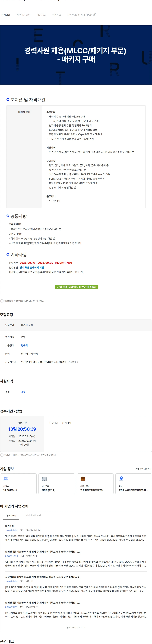The height and width of the screenshot is (644, 152).
Task: Click the 대기업 (코스피) company type card
Action: point(57,484)
